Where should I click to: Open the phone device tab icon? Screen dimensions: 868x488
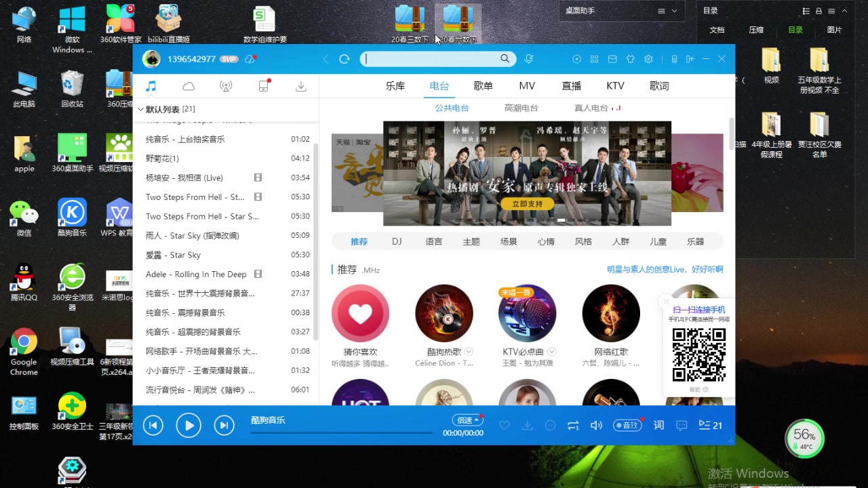pyautogui.click(x=264, y=86)
